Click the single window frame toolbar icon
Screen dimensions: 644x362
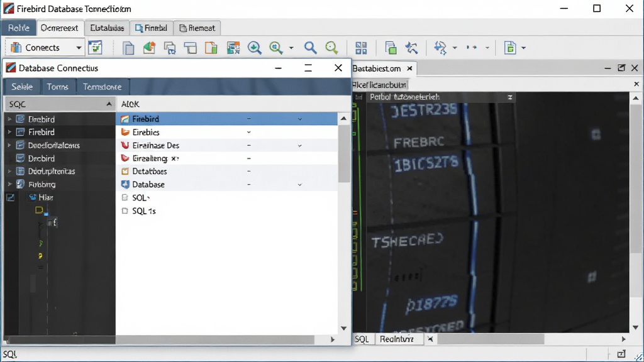tap(191, 48)
